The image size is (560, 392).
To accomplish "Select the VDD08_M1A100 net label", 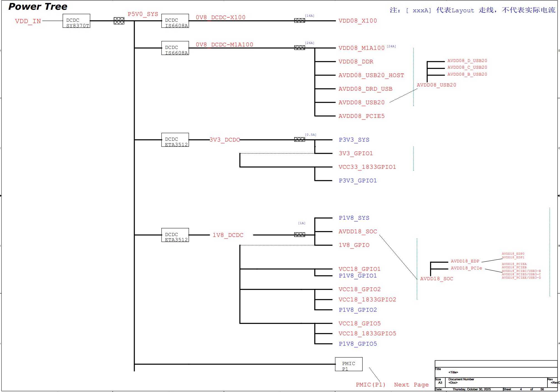I will pos(361,48).
